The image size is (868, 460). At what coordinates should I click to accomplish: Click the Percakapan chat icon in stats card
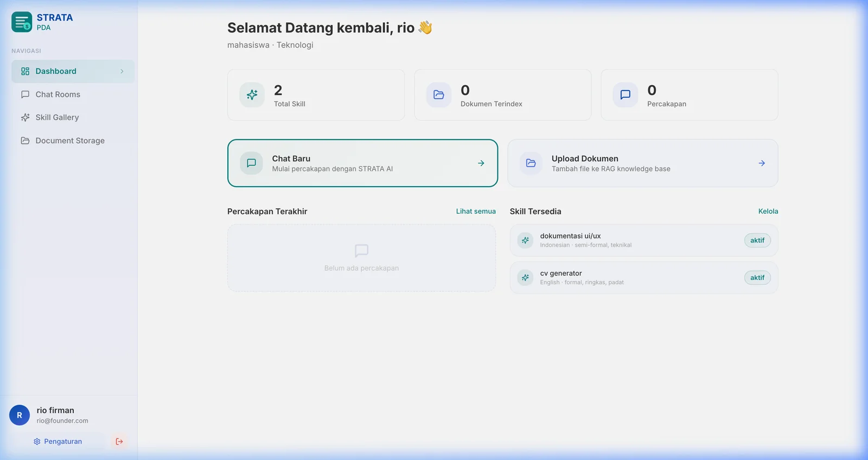[626, 95]
